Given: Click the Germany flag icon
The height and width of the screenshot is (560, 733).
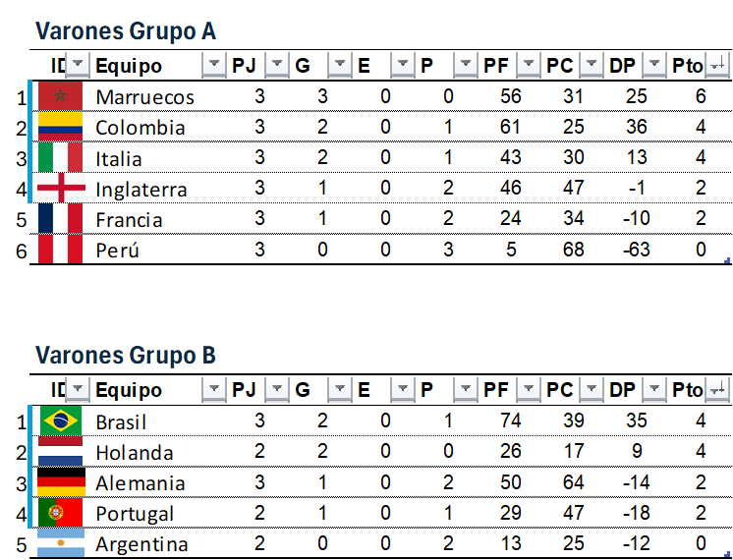Looking at the screenshot, I should point(59,483).
